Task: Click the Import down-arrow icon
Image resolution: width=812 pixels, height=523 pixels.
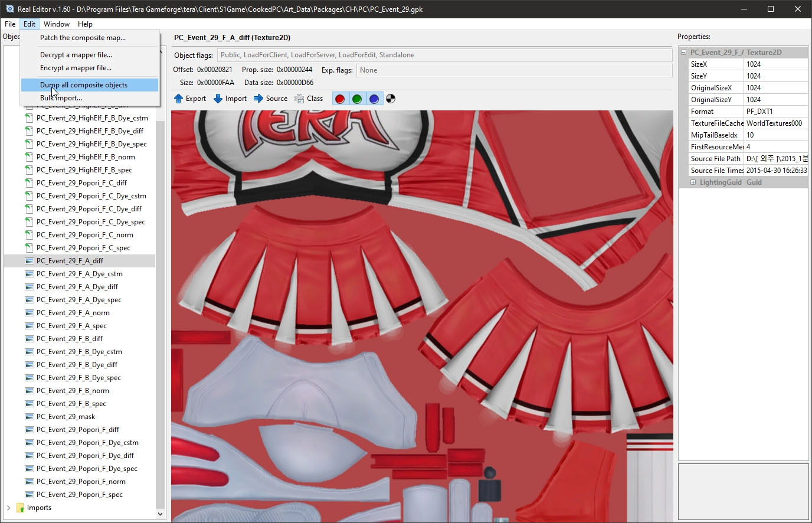Action: 218,99
